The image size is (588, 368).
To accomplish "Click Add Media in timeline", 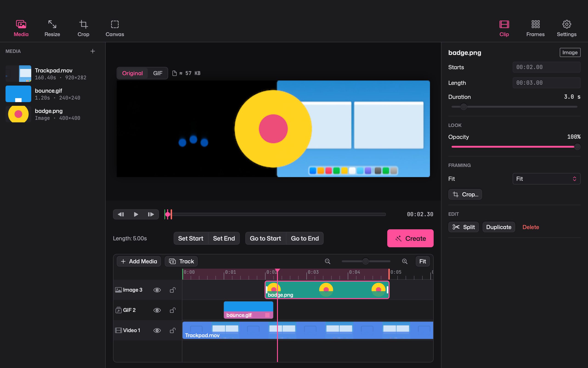I will tap(139, 261).
